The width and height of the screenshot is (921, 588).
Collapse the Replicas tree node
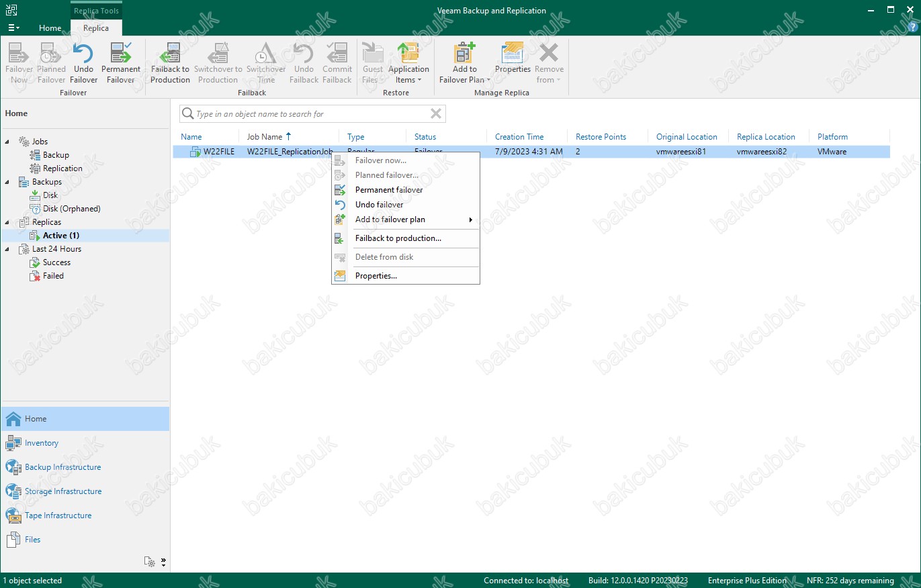click(8, 222)
